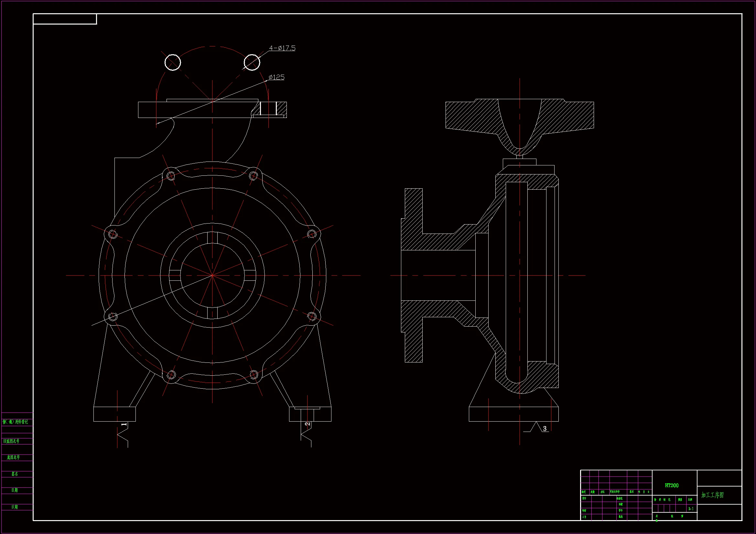Select locating symbol number 2
The height and width of the screenshot is (534, 756).
point(307,424)
